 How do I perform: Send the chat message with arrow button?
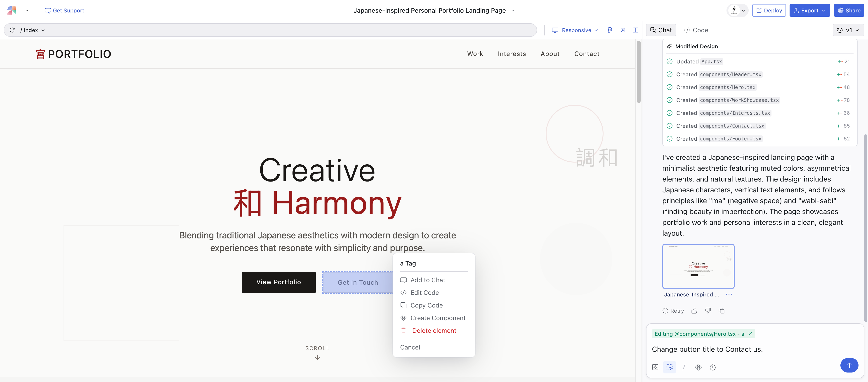[849, 365]
